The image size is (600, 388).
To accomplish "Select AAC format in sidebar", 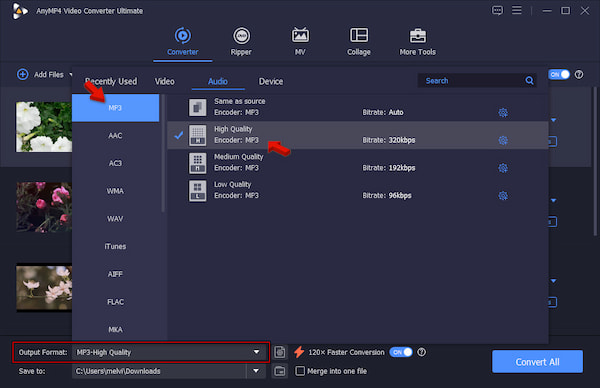I will click(115, 135).
